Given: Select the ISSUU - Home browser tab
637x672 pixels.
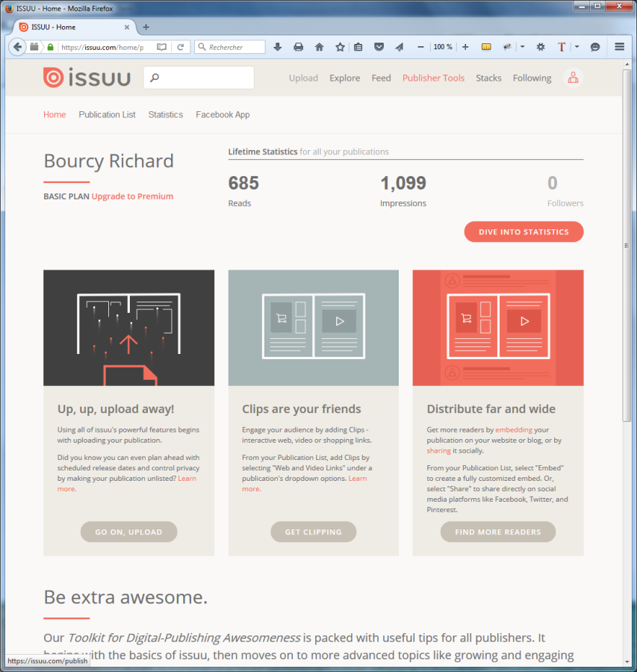Looking at the screenshot, I should click(74, 27).
